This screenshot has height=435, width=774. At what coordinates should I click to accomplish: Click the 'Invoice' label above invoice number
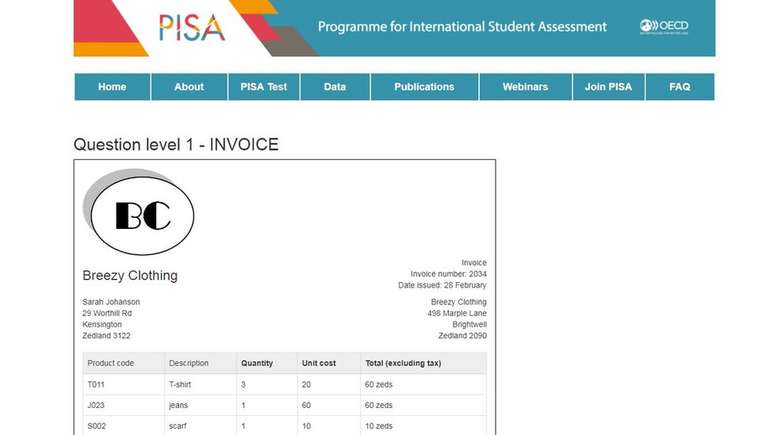click(474, 263)
